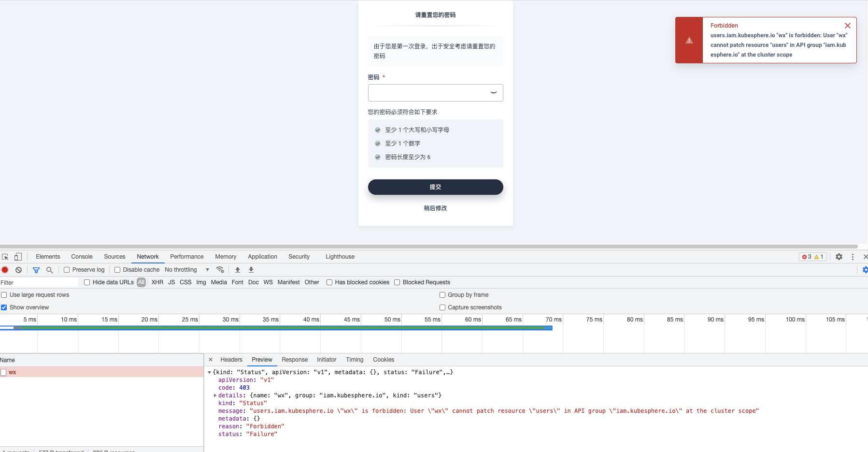Open the Security tab
The image size is (868, 452).
coord(299,257)
